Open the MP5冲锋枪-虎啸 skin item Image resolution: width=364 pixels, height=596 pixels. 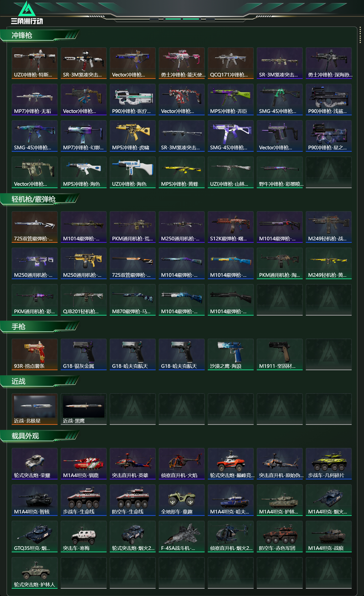click(x=133, y=136)
